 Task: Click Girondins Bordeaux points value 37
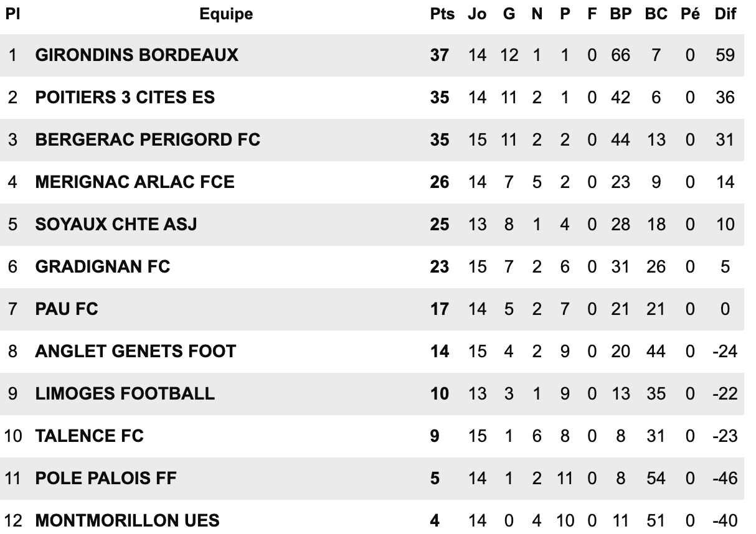(440, 55)
